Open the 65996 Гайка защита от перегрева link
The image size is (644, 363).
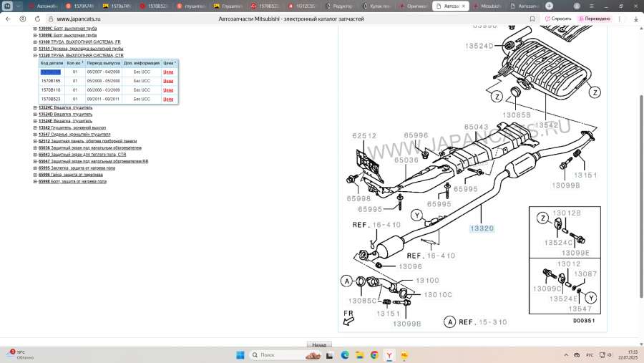[71, 175]
